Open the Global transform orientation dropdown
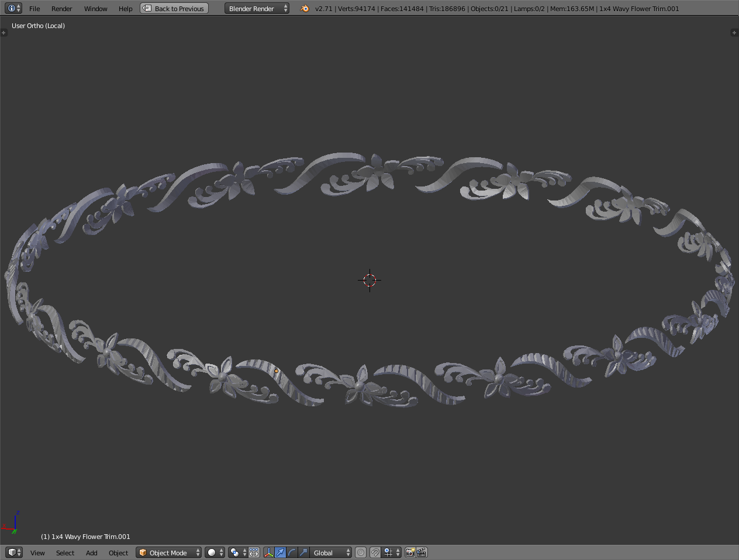The width and height of the screenshot is (739, 560). tap(331, 552)
